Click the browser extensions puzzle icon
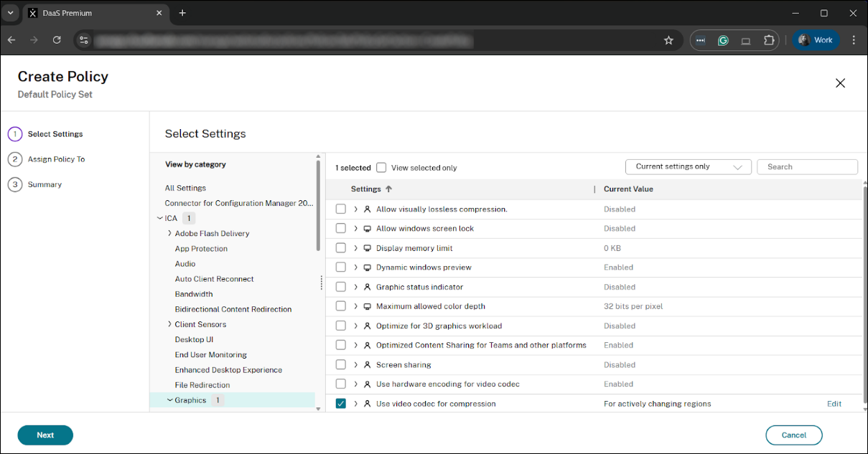The height and width of the screenshot is (454, 868). tap(769, 40)
